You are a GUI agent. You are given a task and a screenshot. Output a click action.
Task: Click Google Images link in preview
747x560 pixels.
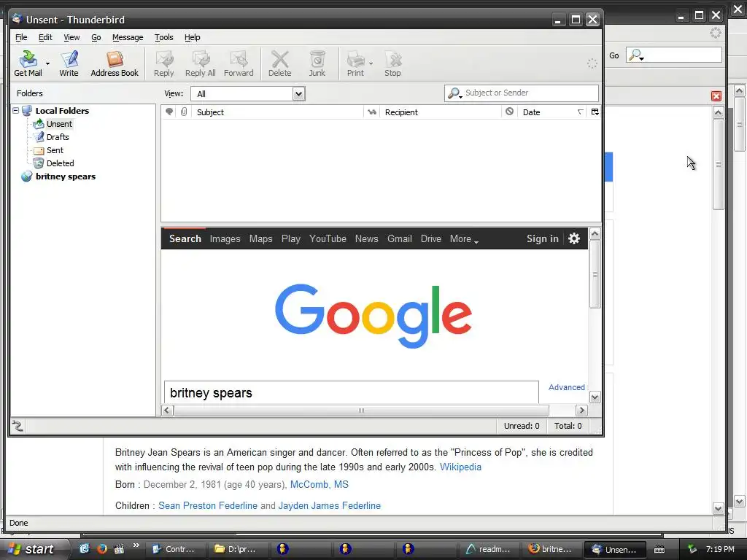pyautogui.click(x=225, y=238)
